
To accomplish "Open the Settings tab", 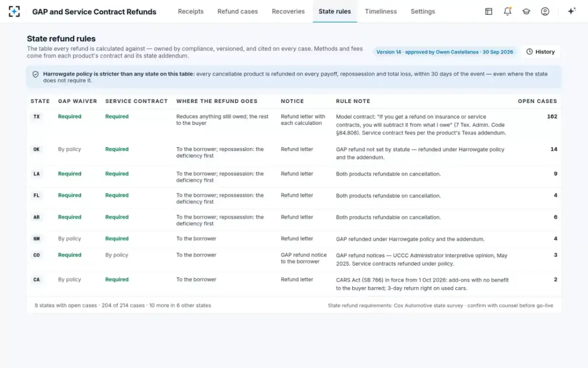I will [423, 11].
